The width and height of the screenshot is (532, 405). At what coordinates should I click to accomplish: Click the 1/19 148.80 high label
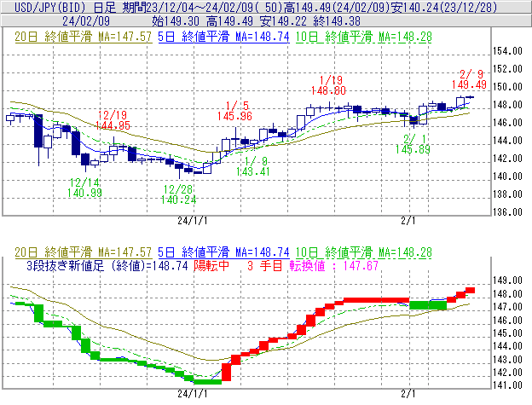[x=329, y=85]
